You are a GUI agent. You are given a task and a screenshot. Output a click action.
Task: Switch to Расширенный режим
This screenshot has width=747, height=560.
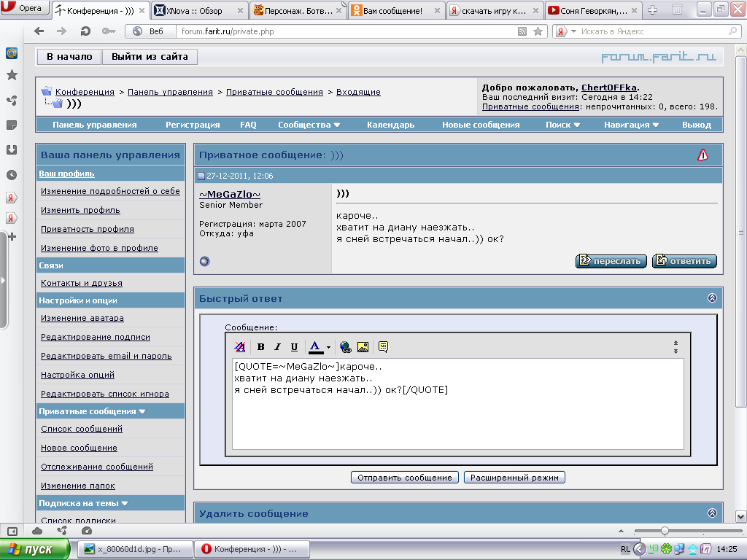tap(514, 478)
